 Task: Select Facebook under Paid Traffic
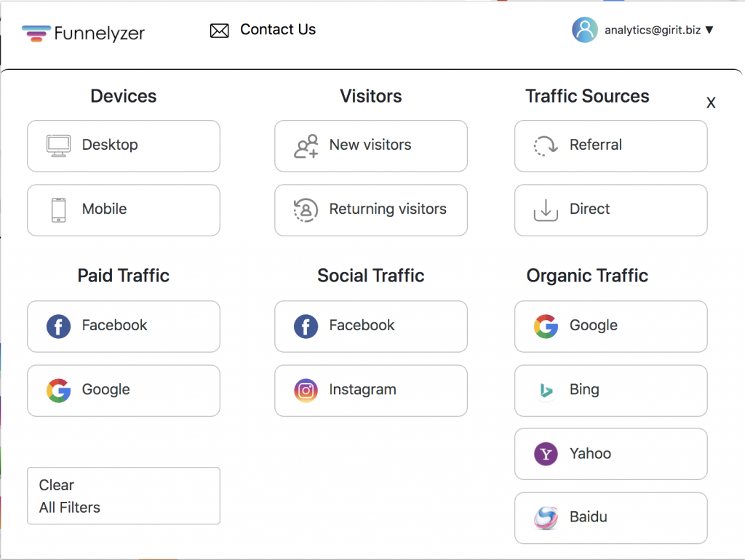[x=123, y=326]
